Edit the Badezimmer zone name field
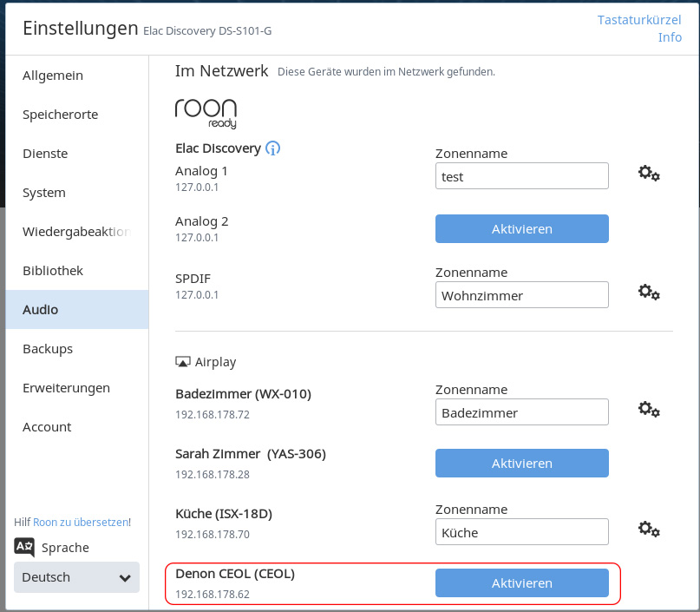The height and width of the screenshot is (612, 700). point(522,411)
